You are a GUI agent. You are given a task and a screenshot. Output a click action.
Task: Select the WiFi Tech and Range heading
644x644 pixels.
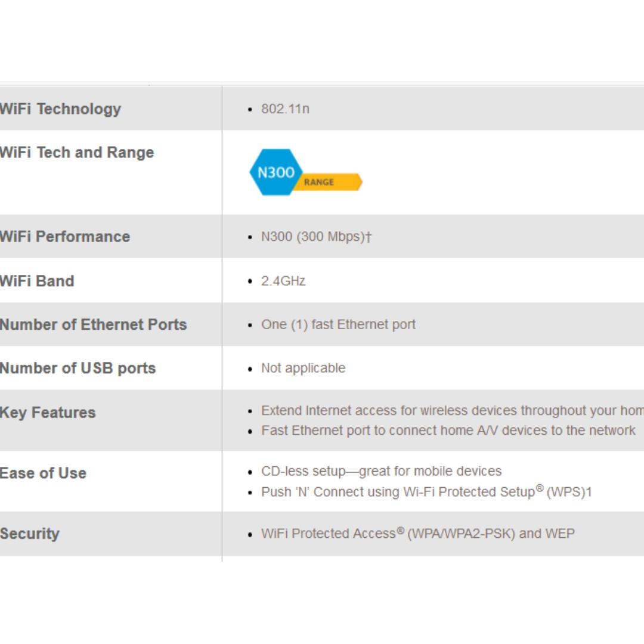(76, 153)
